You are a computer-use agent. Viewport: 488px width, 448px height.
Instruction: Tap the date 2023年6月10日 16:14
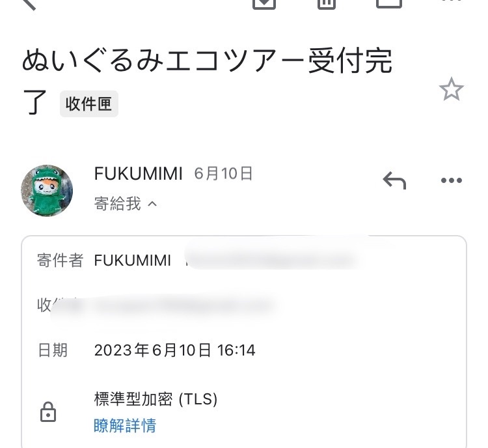point(174,350)
